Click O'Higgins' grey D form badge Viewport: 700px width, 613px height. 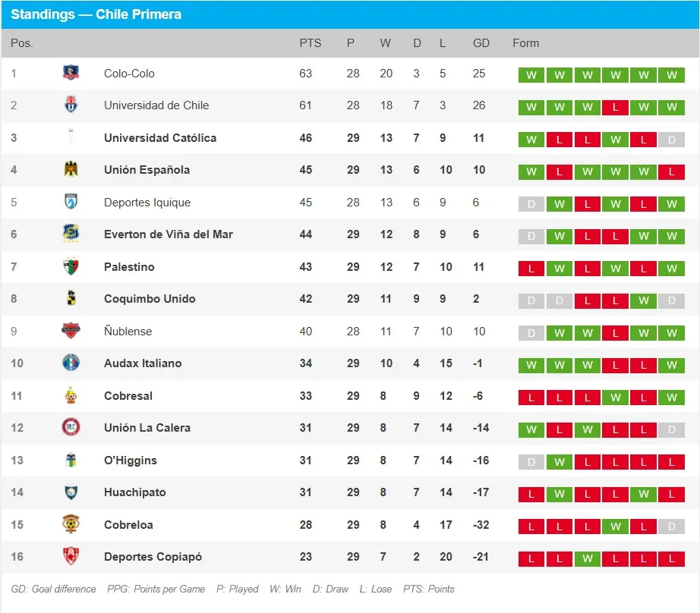pyautogui.click(x=531, y=462)
